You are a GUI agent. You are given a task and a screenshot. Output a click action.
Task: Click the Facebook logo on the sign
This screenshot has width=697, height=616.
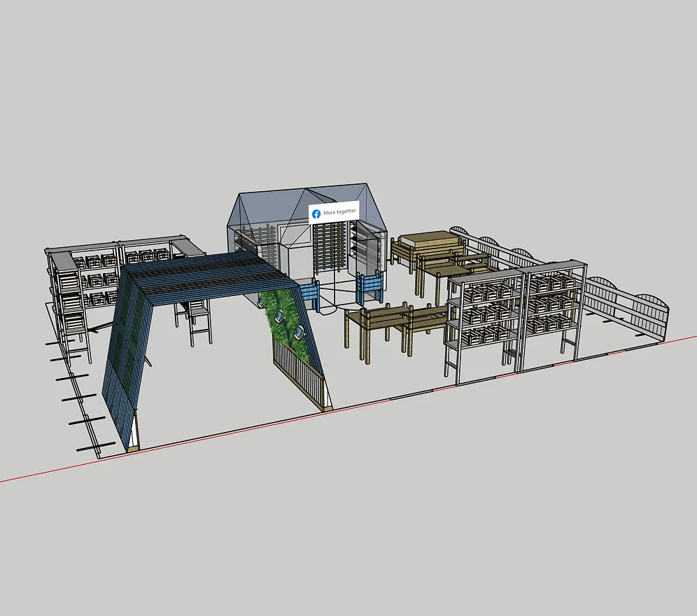coord(316,214)
